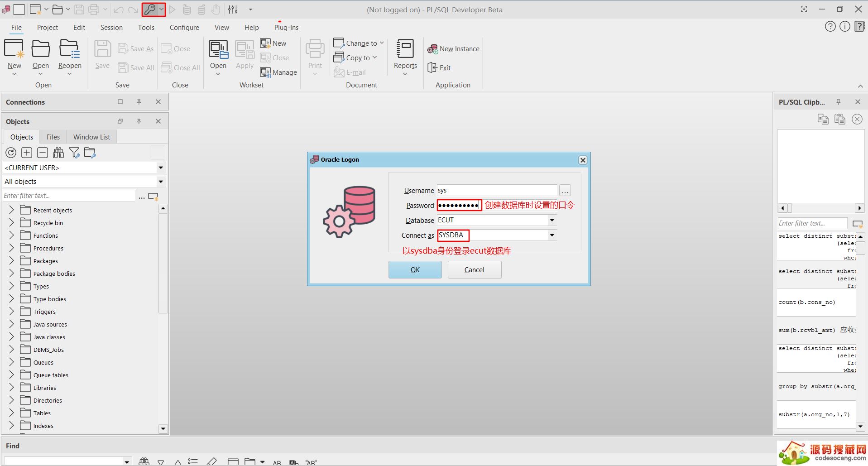Open the Connect as SYSDBA dropdown arrow
Viewport: 868px width, 466px height.
[552, 235]
